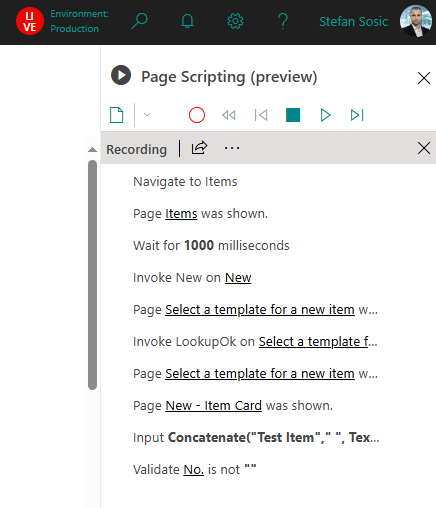436x508 pixels.
Task: Click the Recording tab label
Action: click(x=136, y=149)
